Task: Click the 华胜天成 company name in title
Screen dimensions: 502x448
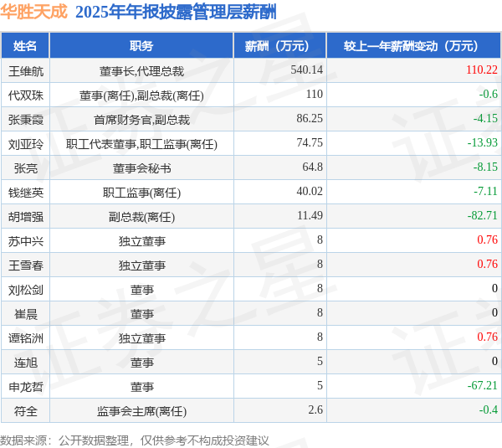Action: 33,12
